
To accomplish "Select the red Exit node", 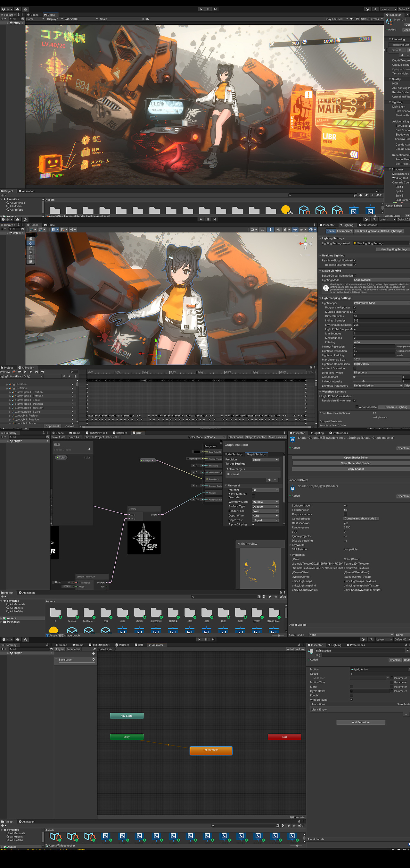I will pos(284,737).
